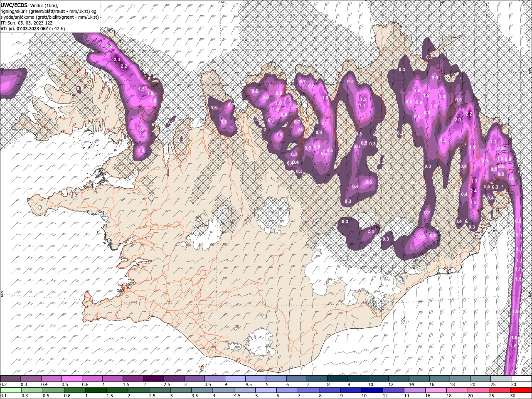Click the '0.1' label on the lower legend scale
This screenshot has width=532, height=399.
3,396
